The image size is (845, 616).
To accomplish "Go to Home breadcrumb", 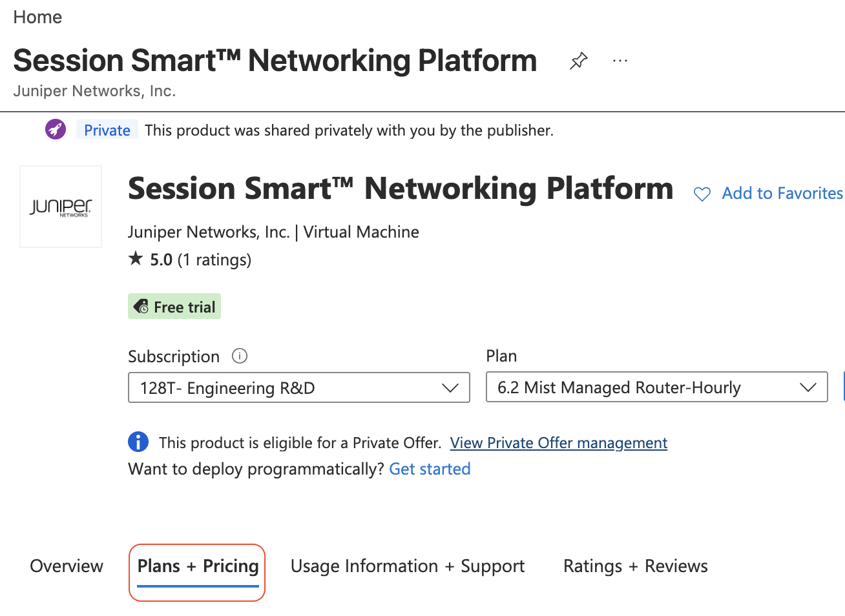I will pyautogui.click(x=37, y=17).
